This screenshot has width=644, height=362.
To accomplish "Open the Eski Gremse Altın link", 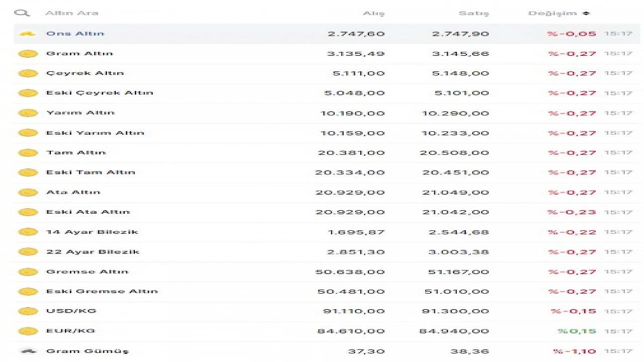I will coord(102,291).
